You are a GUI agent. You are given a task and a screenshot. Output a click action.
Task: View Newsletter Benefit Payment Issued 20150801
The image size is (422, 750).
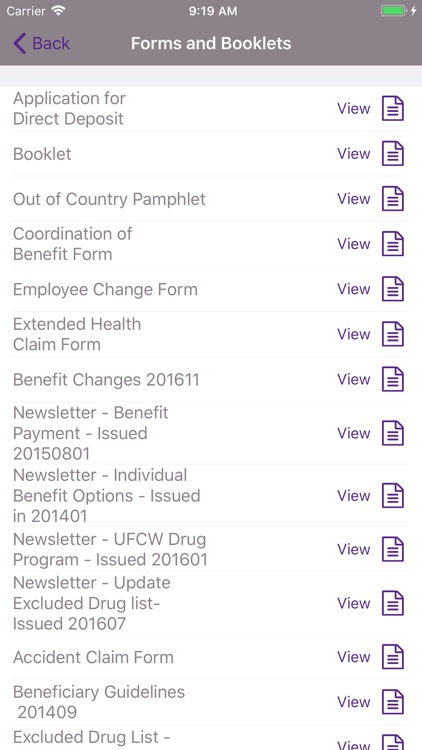pos(354,433)
